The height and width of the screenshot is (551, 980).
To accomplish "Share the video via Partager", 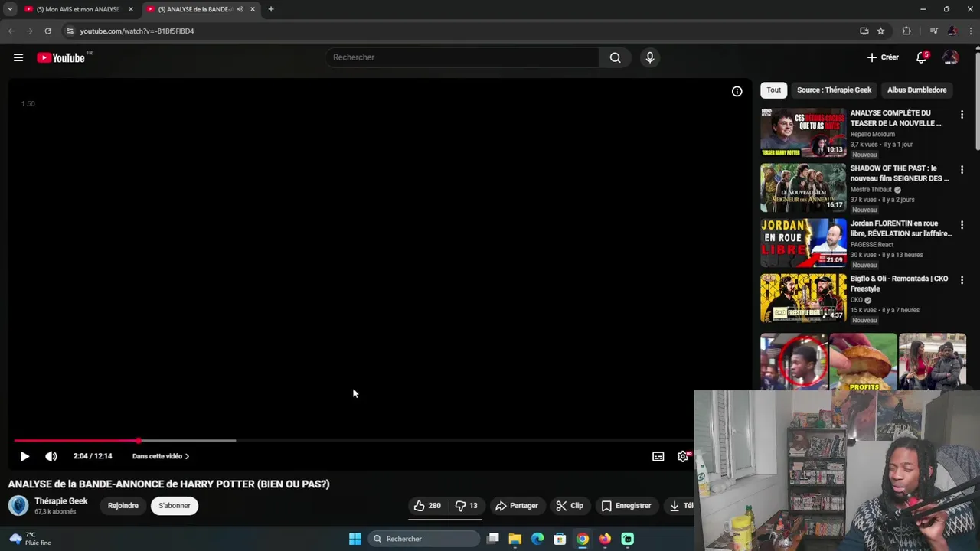I will 517,506.
